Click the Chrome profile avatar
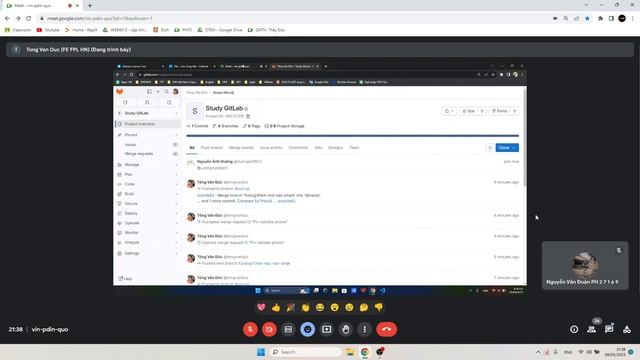640x360 pixels. click(622, 18)
